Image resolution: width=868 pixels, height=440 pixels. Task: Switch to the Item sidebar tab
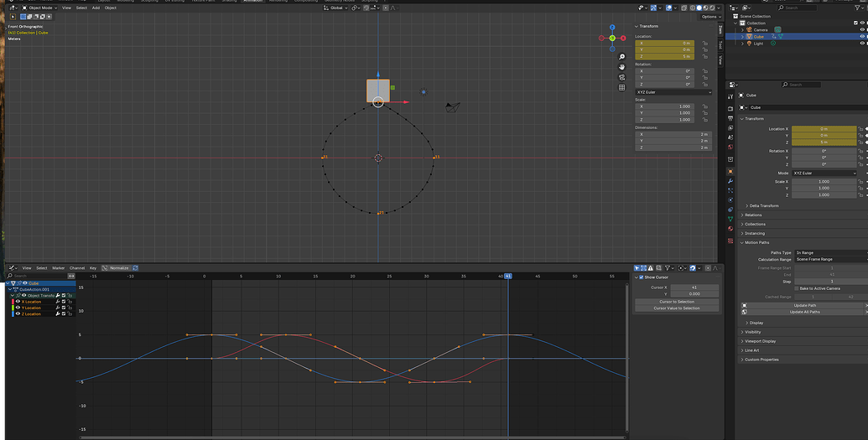(720, 29)
